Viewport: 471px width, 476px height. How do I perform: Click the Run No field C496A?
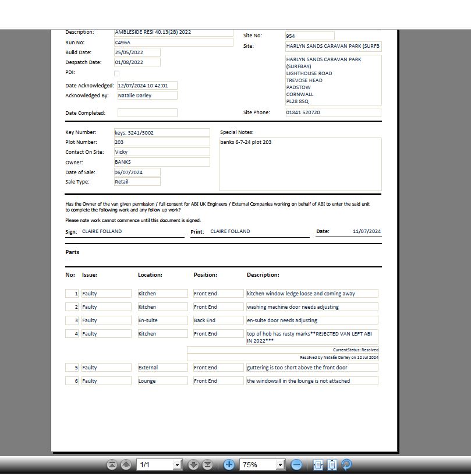click(173, 42)
